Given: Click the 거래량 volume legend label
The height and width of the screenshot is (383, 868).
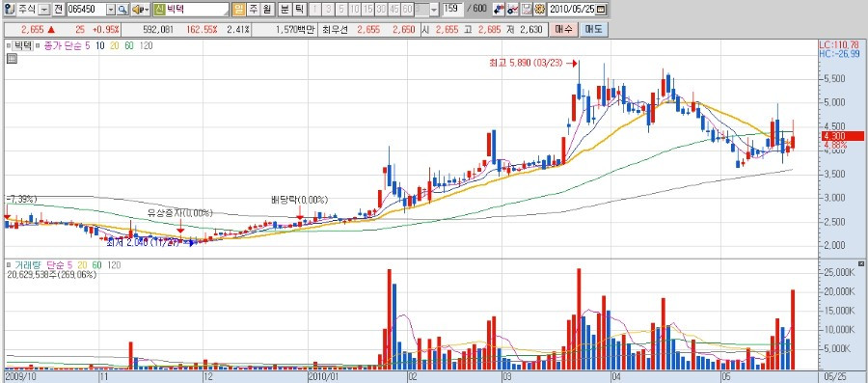Looking at the screenshot, I should pos(29,265).
